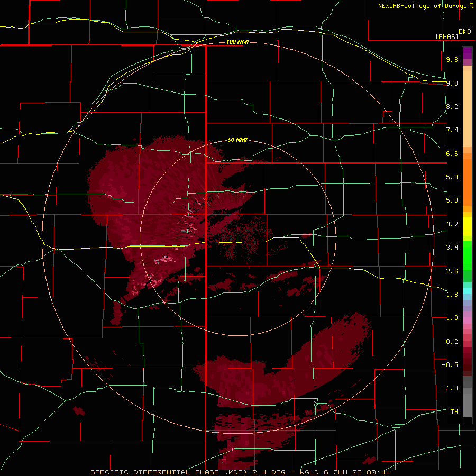Click the -1.3 scale value

450,388
